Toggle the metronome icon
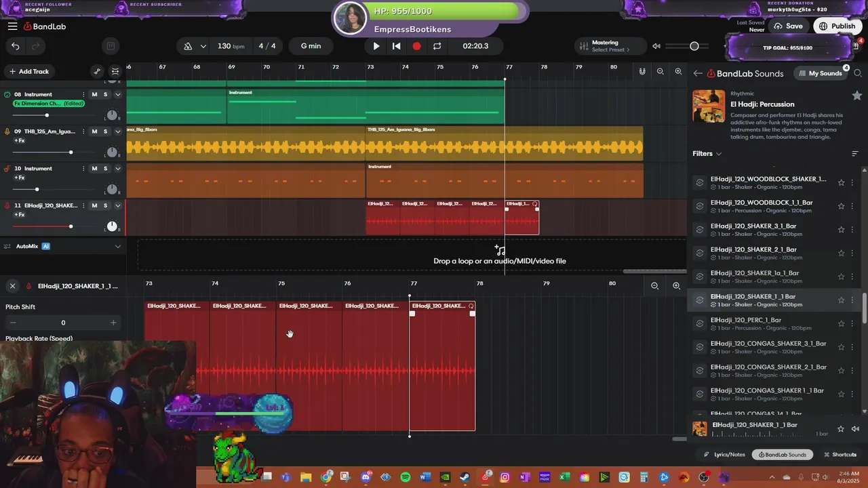Screen dimensions: 868x488 [188, 46]
